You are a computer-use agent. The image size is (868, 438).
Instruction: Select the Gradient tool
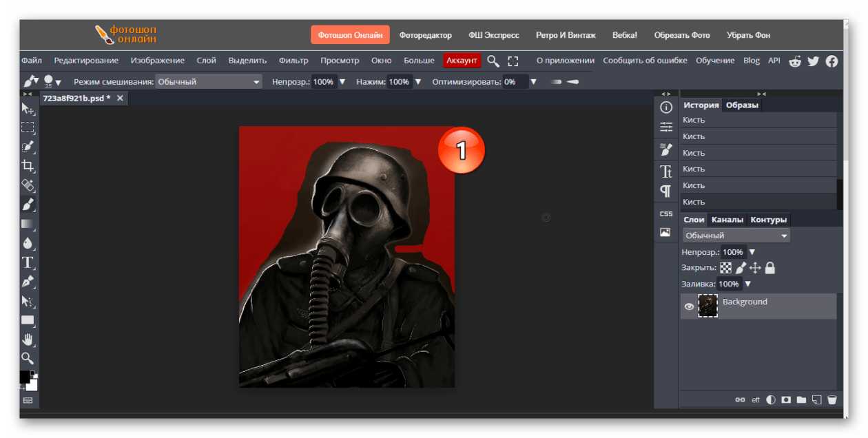point(28,223)
